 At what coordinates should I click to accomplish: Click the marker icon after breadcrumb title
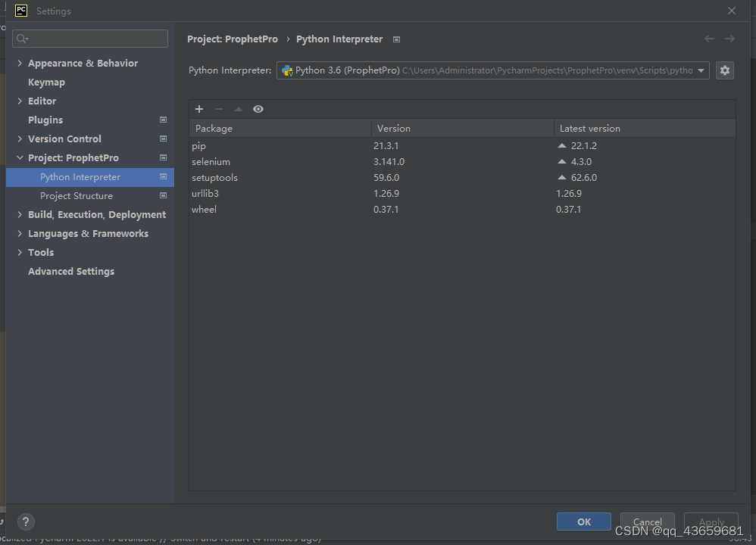[x=396, y=39]
